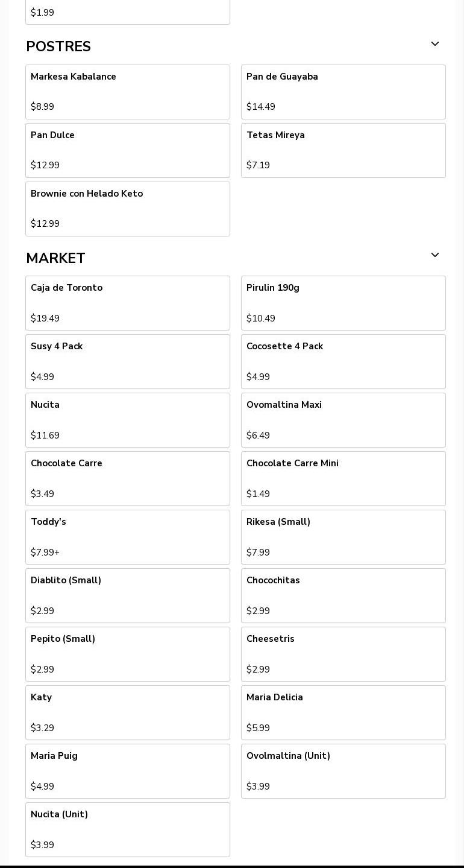Add Caja de Toronto item
464x868 pixels.
[127, 303]
